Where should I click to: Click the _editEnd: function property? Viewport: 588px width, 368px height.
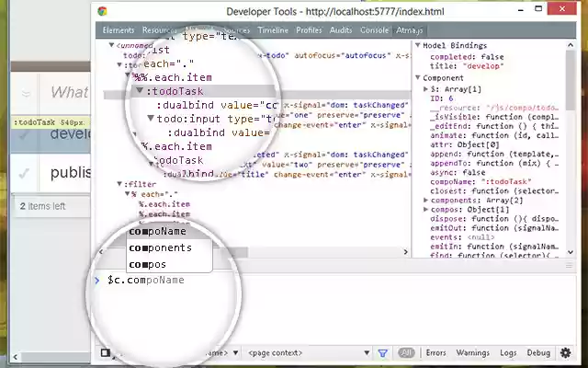pos(494,127)
